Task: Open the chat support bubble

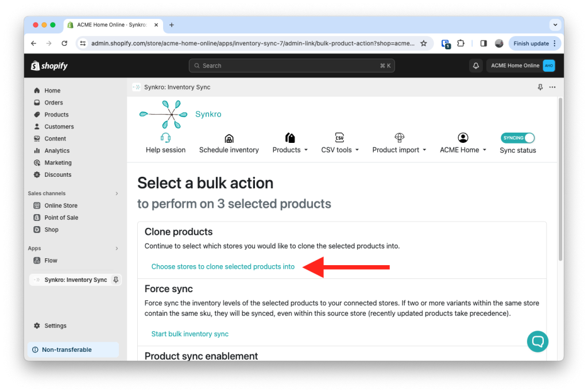Action: [537, 341]
